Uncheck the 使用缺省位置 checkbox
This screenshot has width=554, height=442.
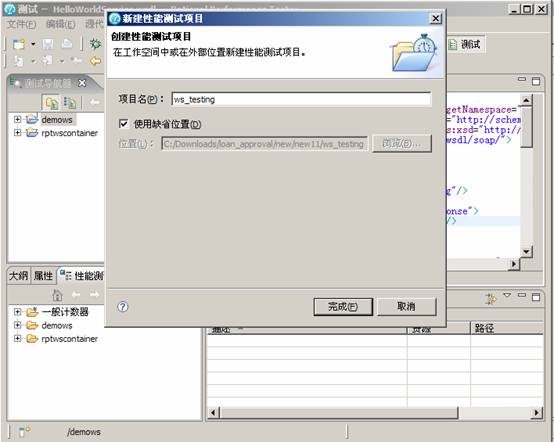123,124
